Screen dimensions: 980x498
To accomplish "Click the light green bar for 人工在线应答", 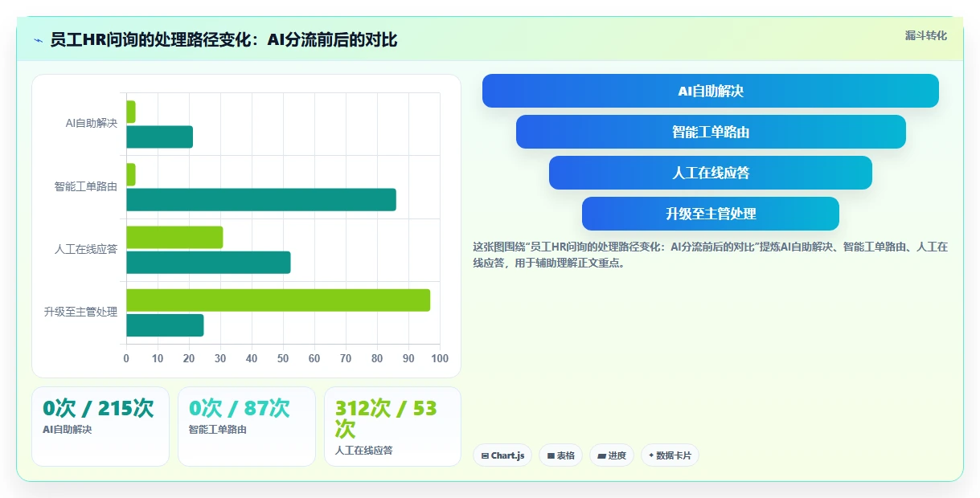I will point(174,237).
